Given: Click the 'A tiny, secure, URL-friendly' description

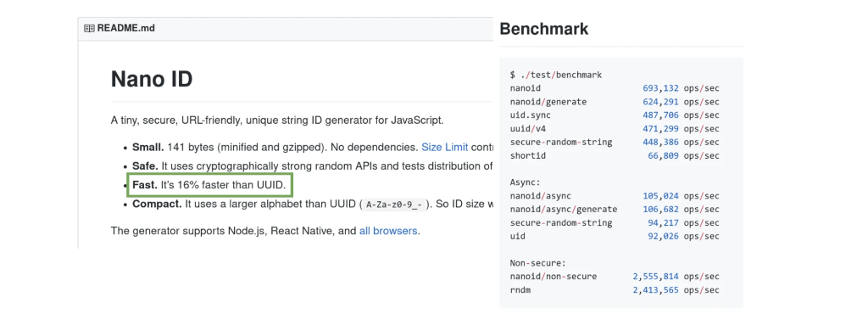Looking at the screenshot, I should (277, 121).
